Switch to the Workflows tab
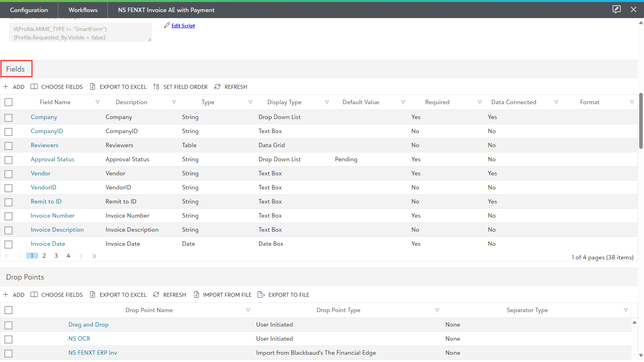The height and width of the screenshot is (362, 644). [83, 10]
